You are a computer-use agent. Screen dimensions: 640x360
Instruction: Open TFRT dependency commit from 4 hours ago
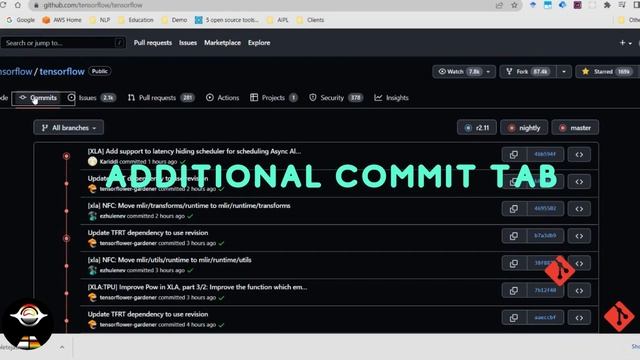click(148, 314)
